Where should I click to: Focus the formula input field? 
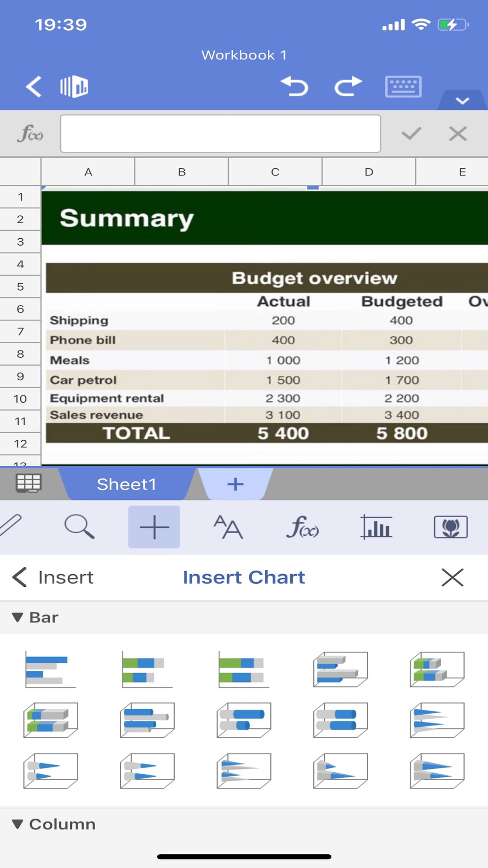(221, 134)
